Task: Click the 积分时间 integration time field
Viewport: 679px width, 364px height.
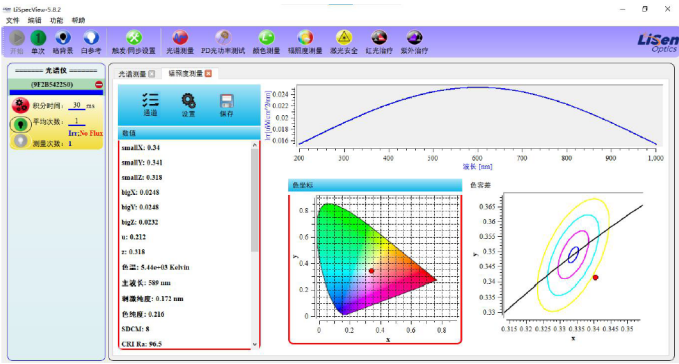Action: [77, 105]
